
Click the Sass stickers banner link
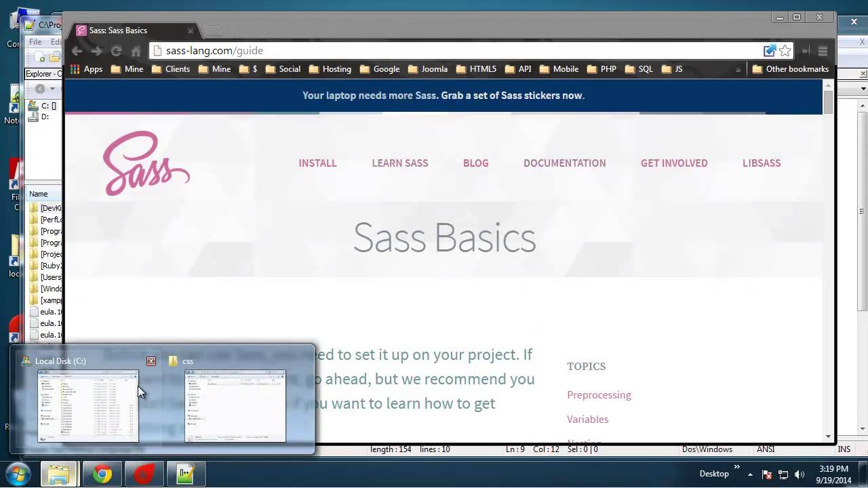[x=513, y=96]
